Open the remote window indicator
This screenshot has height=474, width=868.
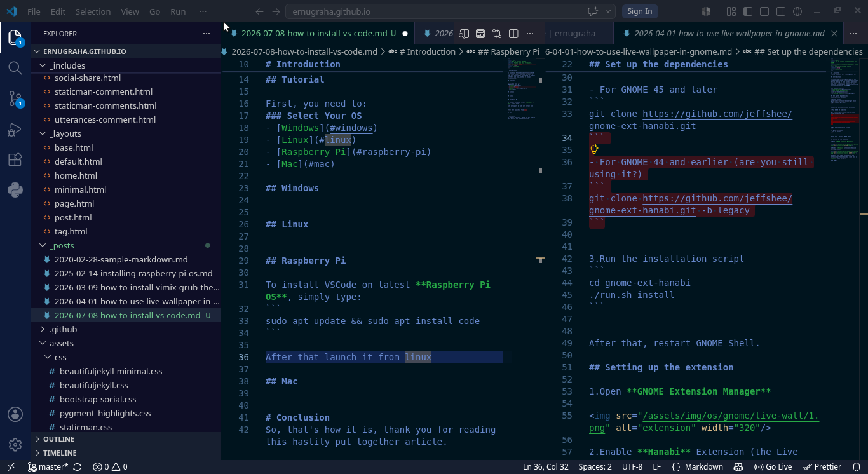11,467
